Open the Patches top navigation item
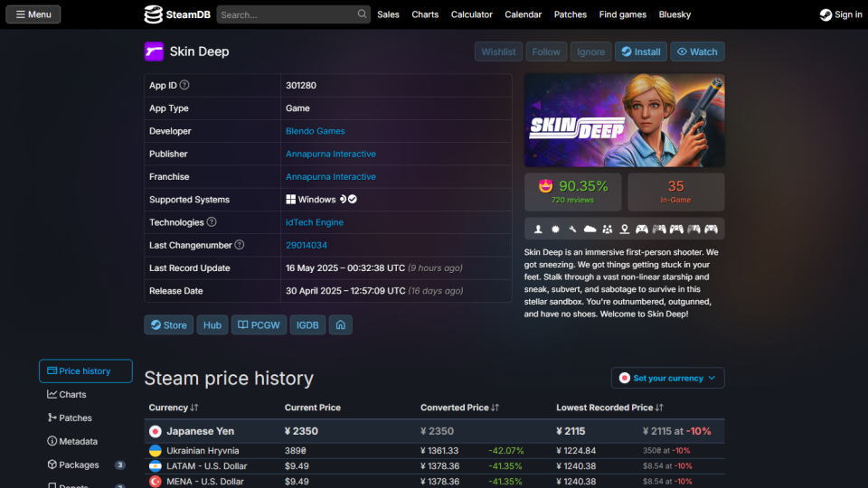The height and width of the screenshot is (488, 868). [x=571, y=14]
